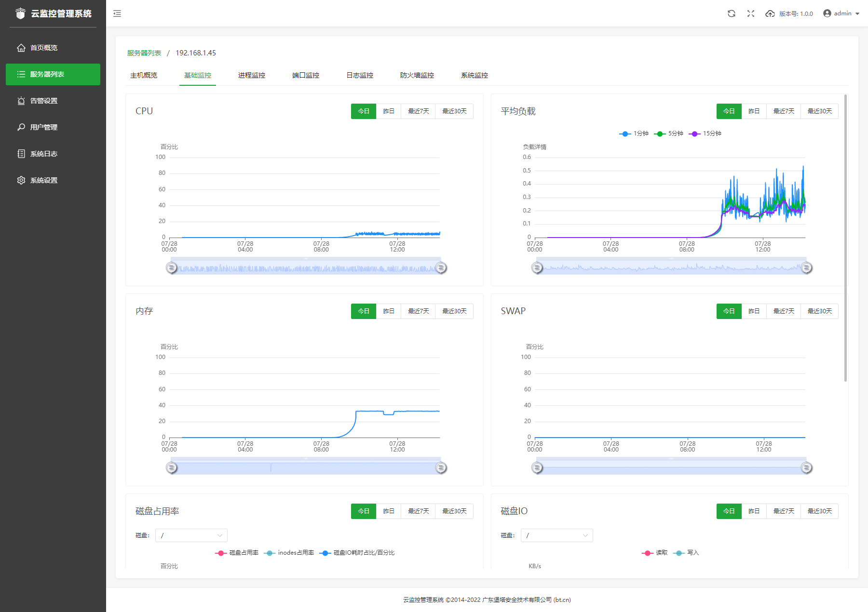868x612 pixels.
Task: Click the log icon for 系统日志
Action: point(21,154)
